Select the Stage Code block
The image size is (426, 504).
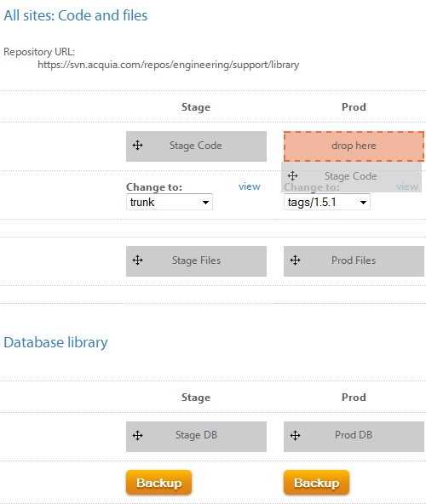tap(196, 146)
